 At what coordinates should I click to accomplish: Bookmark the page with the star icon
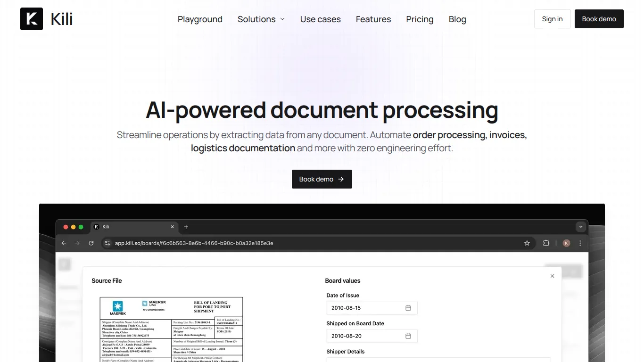coord(527,243)
